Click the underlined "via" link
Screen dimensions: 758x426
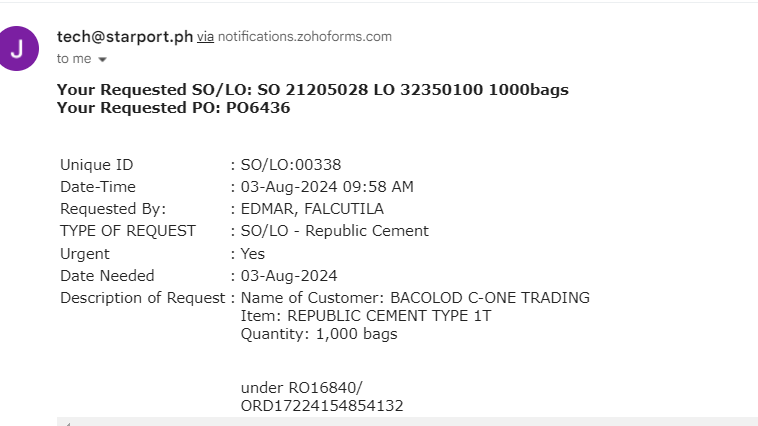[x=205, y=37]
